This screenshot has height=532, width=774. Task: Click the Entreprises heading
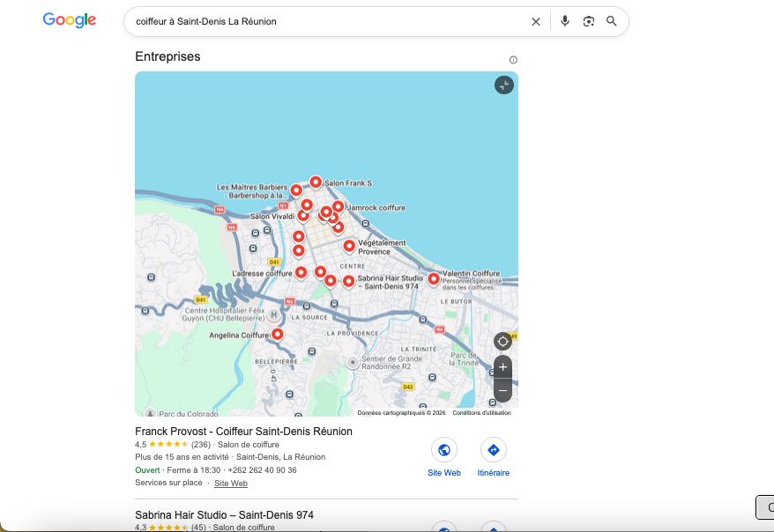(x=167, y=56)
